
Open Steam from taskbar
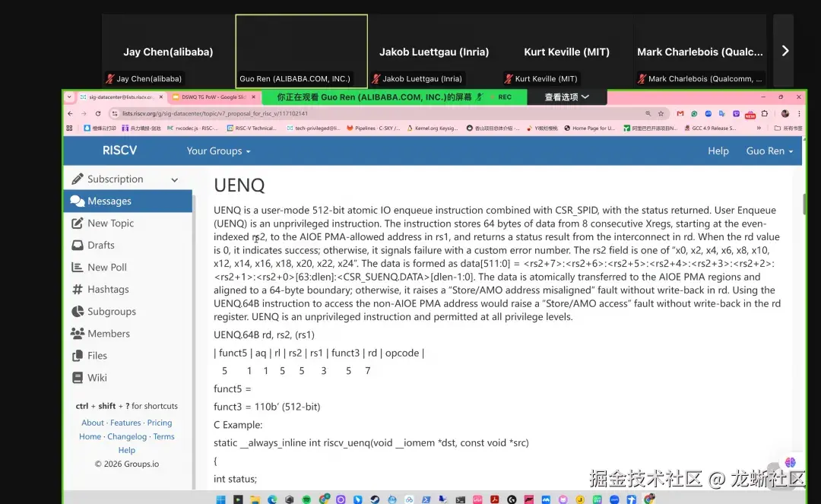coord(375,499)
